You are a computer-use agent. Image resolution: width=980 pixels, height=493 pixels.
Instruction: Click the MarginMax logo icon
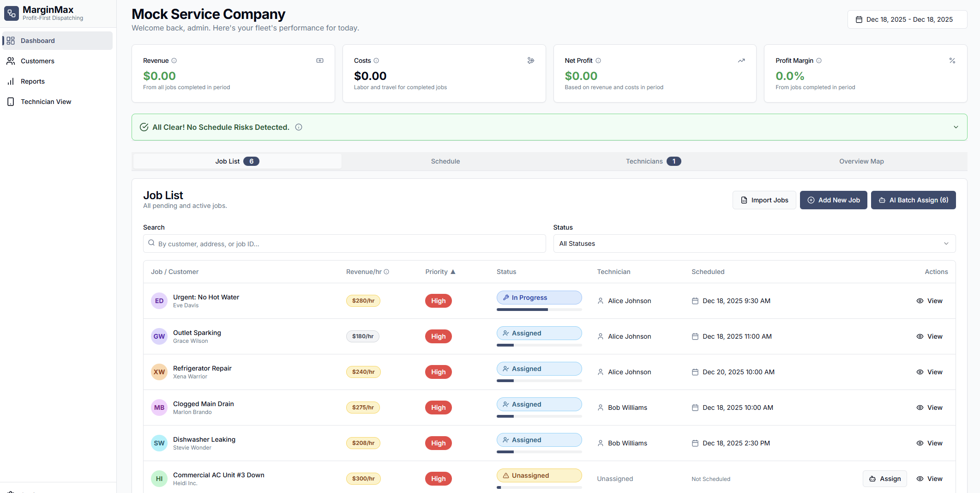pos(12,13)
